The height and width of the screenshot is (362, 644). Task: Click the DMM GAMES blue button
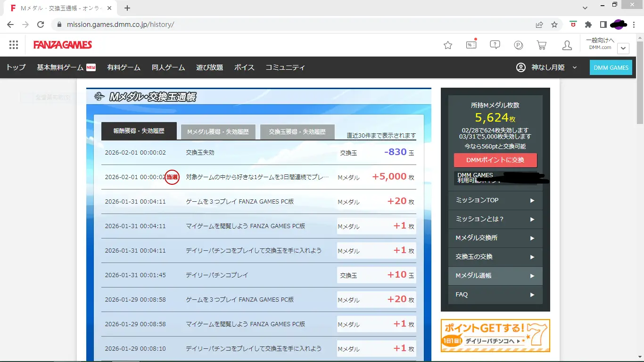click(611, 67)
